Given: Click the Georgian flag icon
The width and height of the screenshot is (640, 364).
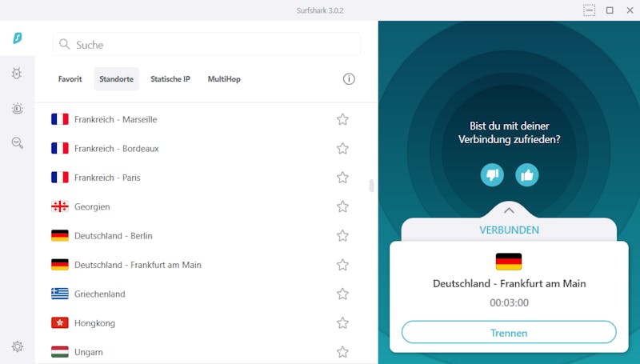Looking at the screenshot, I should coord(60,206).
